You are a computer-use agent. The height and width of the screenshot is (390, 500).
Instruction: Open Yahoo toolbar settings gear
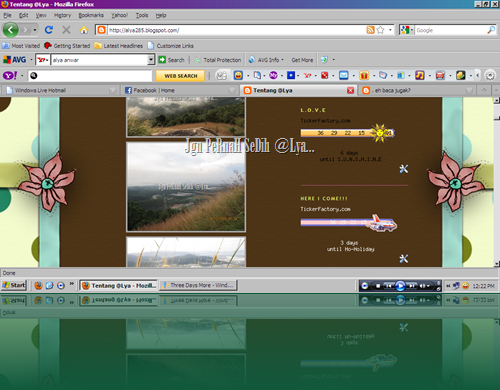coord(490,76)
